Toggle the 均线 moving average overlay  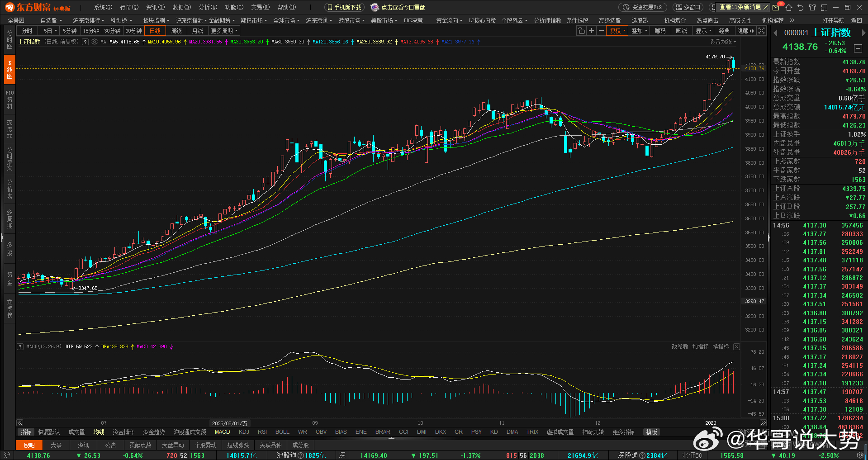point(99,432)
